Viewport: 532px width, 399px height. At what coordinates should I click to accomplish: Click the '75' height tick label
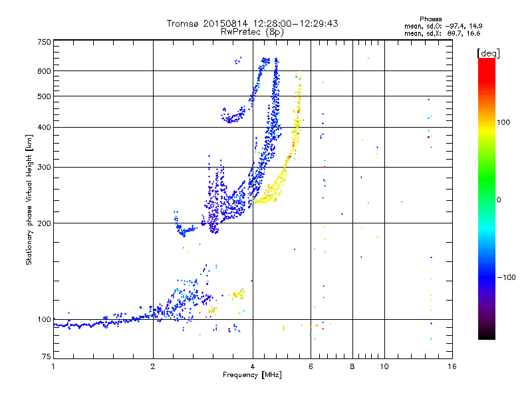click(x=47, y=356)
